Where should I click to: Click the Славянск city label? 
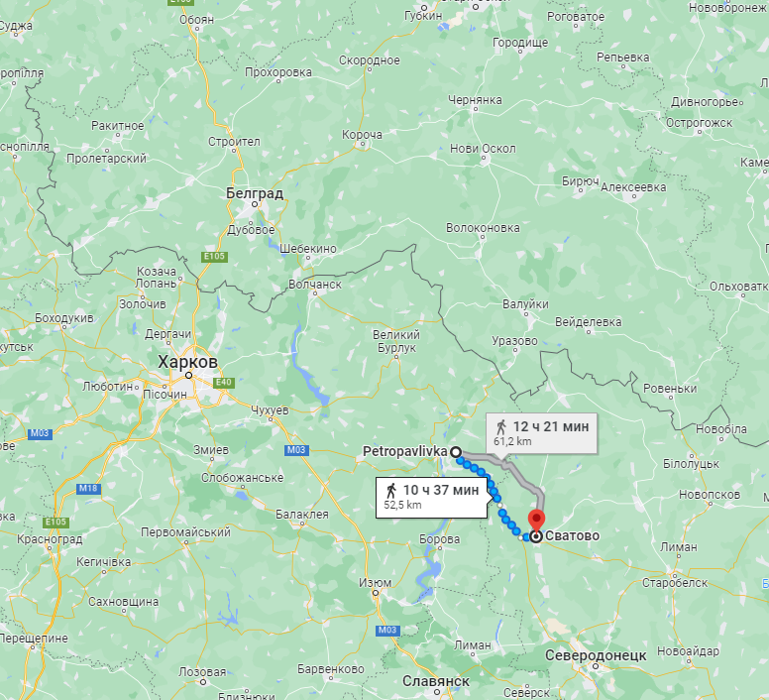pyautogui.click(x=436, y=681)
